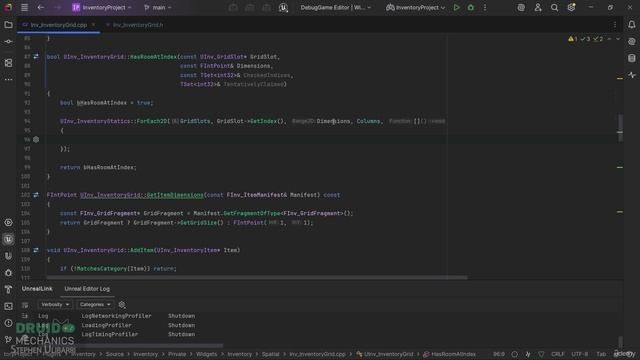Click the inspection warnings widget
Screen dimensions: 640x360
(586, 39)
